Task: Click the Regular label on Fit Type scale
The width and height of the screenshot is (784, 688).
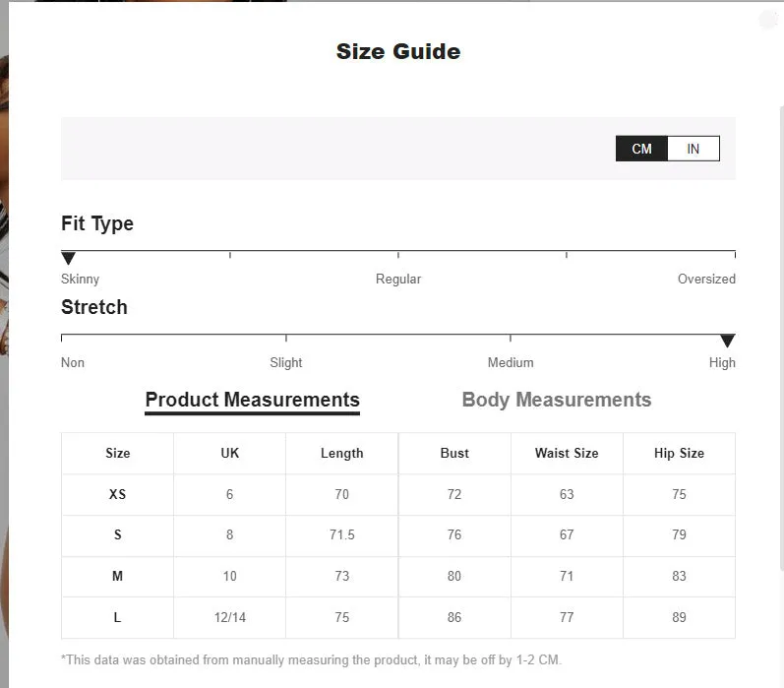Action: [398, 279]
